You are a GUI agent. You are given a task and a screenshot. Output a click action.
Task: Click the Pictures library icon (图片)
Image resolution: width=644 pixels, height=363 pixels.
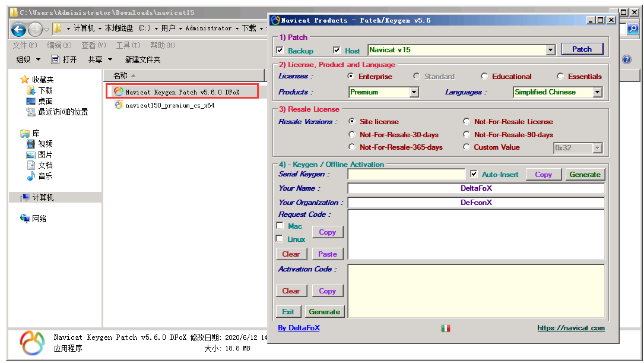click(x=31, y=155)
